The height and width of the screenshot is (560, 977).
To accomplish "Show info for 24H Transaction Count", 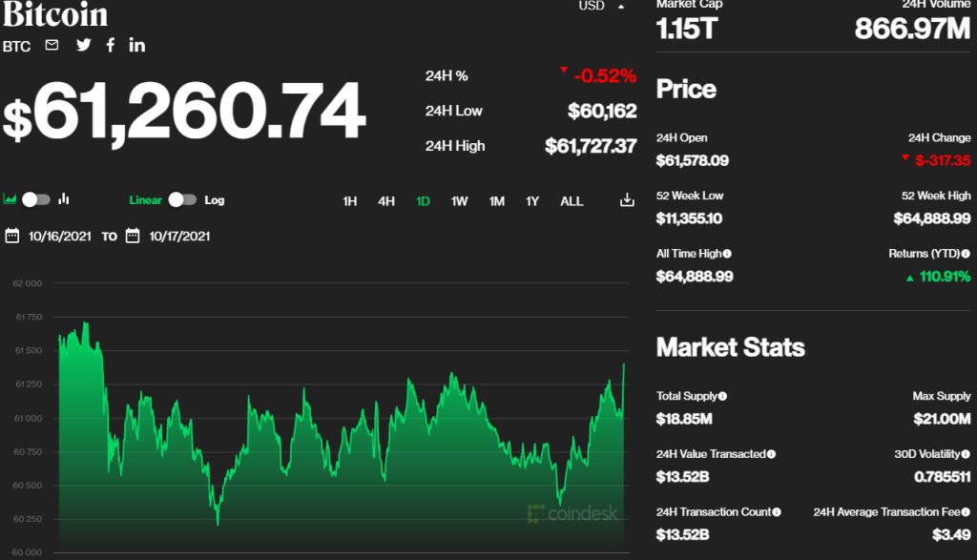I will (777, 512).
